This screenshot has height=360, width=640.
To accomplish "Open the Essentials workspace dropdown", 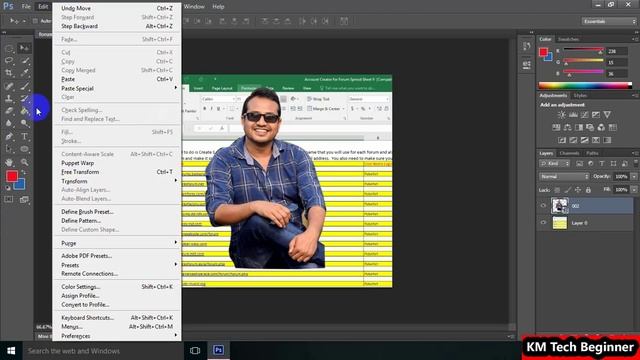I will pos(609,21).
